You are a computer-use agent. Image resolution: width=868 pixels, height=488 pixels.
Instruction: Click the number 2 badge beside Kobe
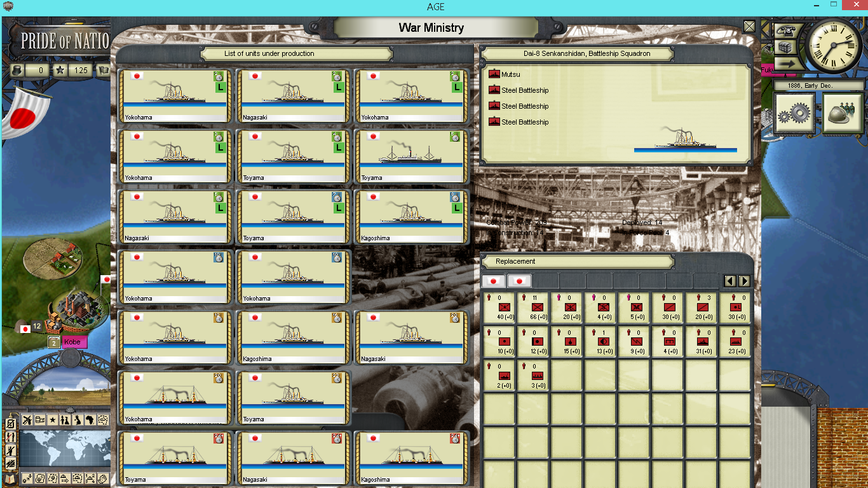pyautogui.click(x=55, y=342)
